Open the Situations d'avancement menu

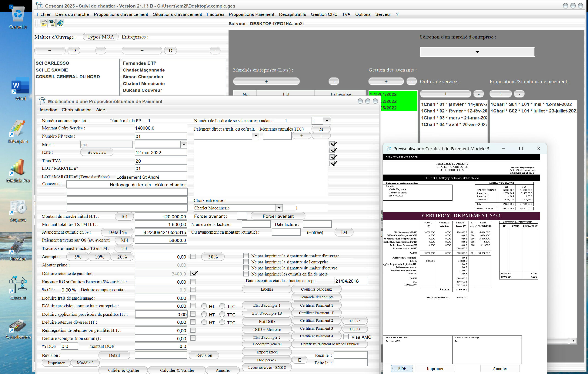click(177, 14)
